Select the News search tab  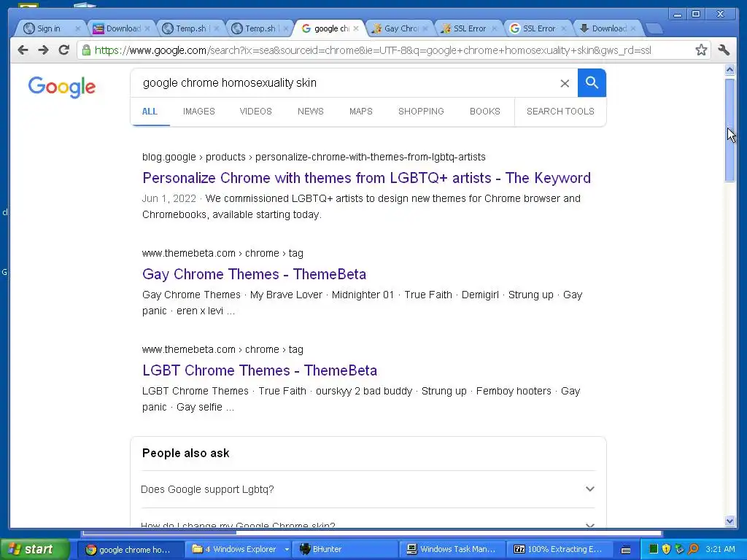[x=310, y=112]
